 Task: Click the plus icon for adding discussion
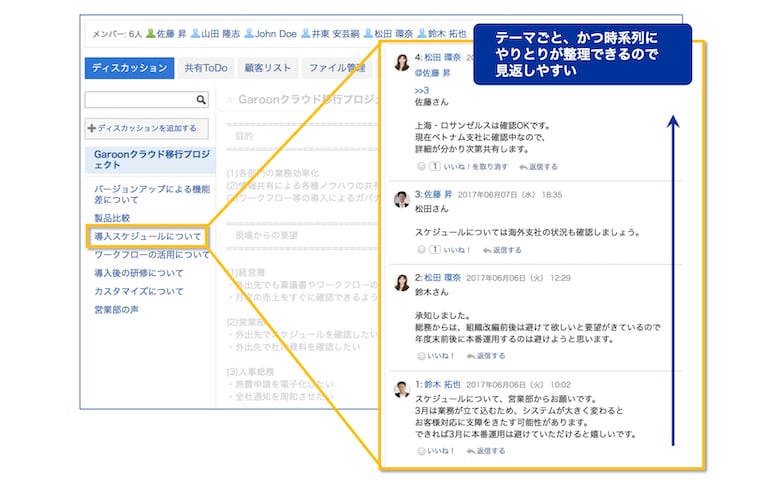pos(92,128)
